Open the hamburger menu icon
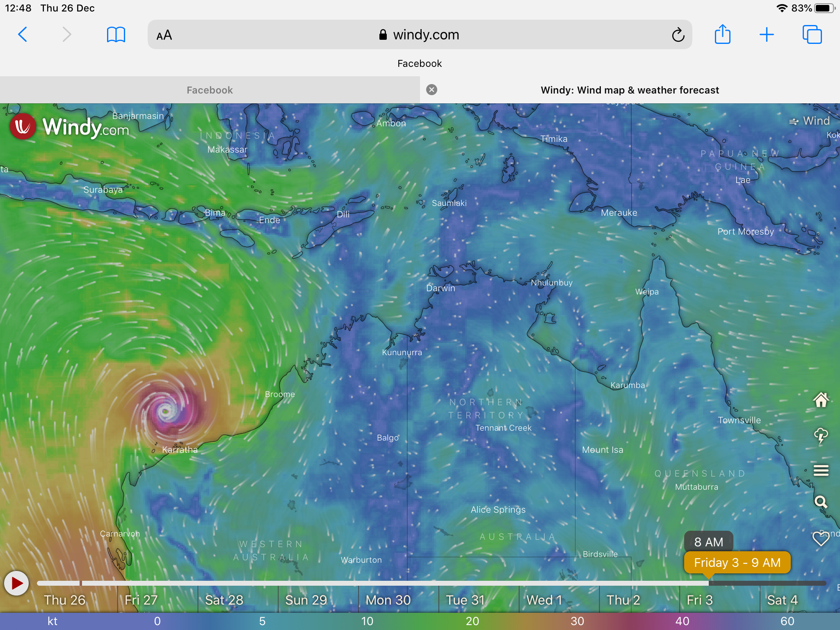 tap(821, 470)
